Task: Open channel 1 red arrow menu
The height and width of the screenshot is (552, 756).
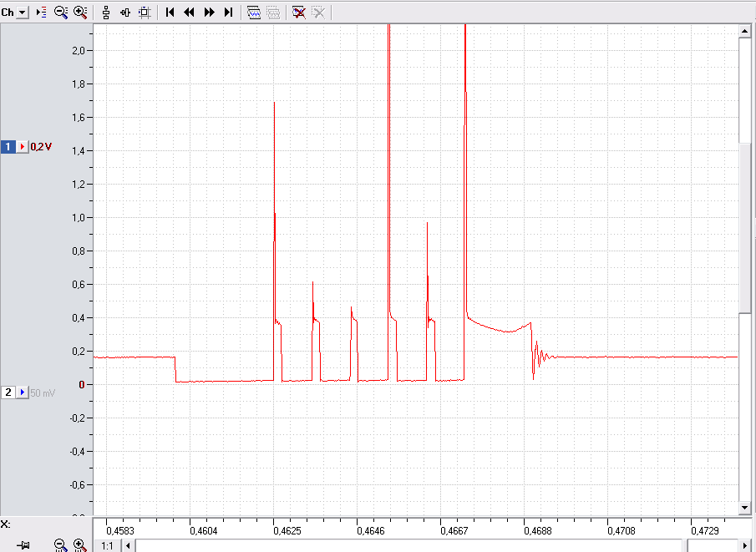Action: pyautogui.click(x=23, y=146)
